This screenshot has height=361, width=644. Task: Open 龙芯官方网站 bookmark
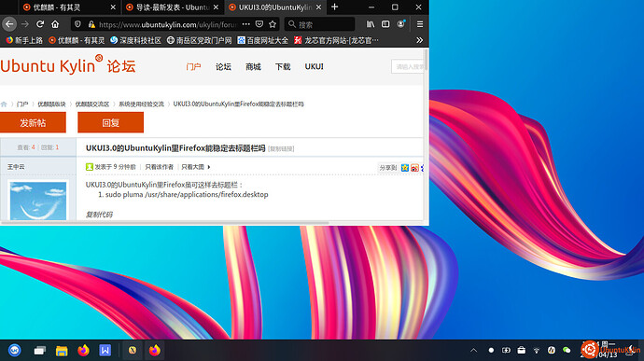point(336,40)
